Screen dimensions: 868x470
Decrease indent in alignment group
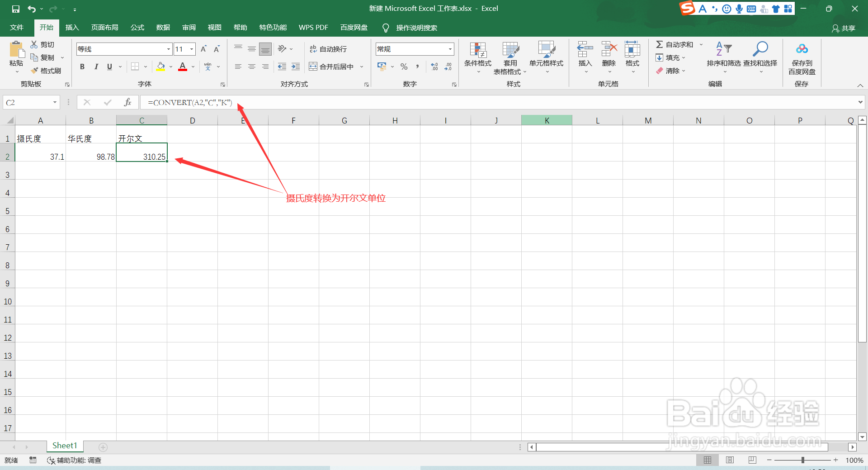[x=282, y=66]
